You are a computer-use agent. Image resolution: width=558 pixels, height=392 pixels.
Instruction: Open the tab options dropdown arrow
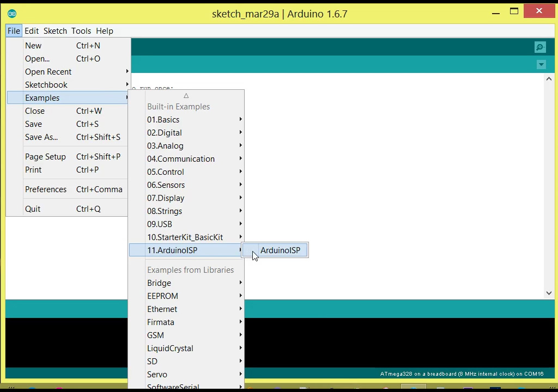[541, 64]
